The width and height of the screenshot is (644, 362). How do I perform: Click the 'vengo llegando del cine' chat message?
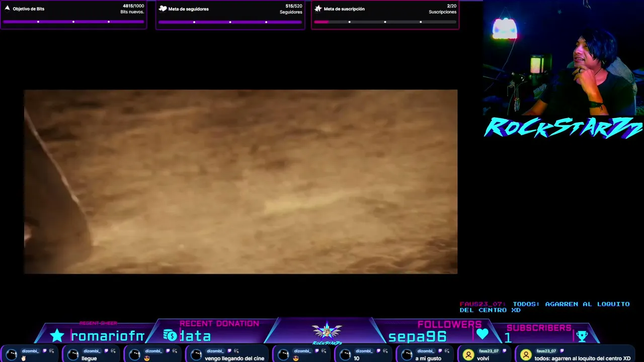coord(234,358)
